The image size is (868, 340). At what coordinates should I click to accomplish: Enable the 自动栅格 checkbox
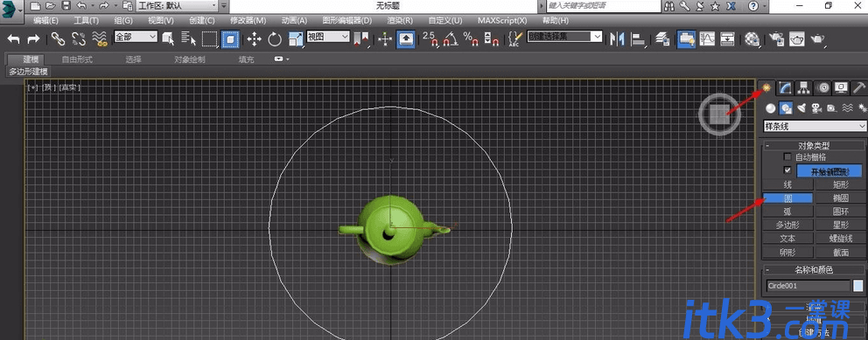787,157
